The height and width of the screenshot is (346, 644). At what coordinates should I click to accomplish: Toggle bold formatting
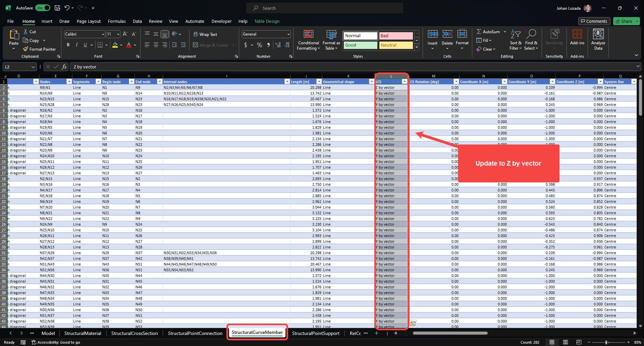coord(68,45)
